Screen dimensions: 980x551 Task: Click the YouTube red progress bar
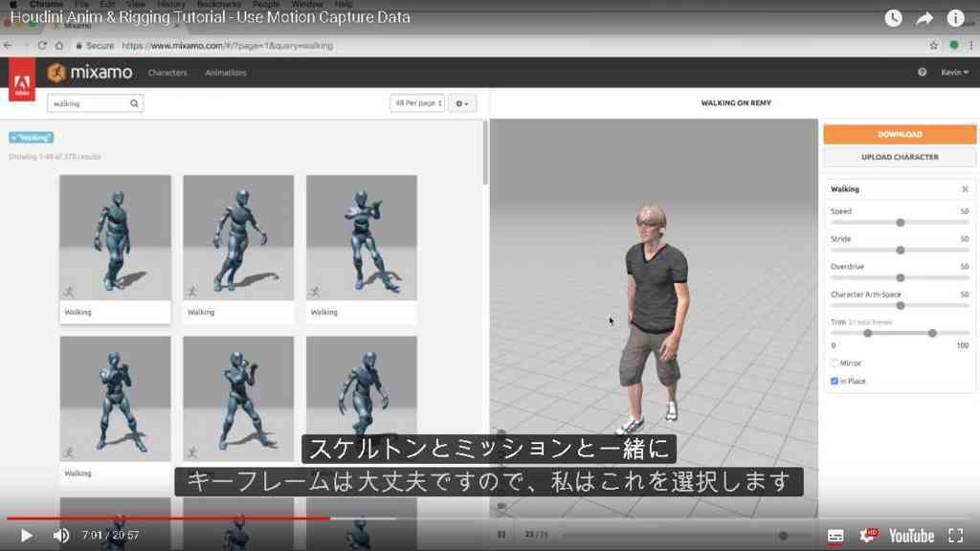pos(167,518)
